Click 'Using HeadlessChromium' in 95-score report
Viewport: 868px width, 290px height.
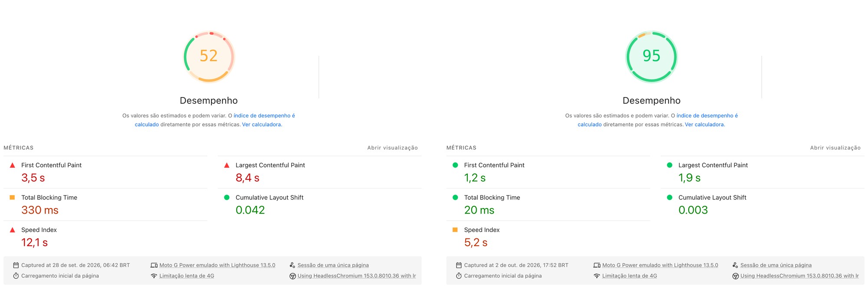[799, 276]
